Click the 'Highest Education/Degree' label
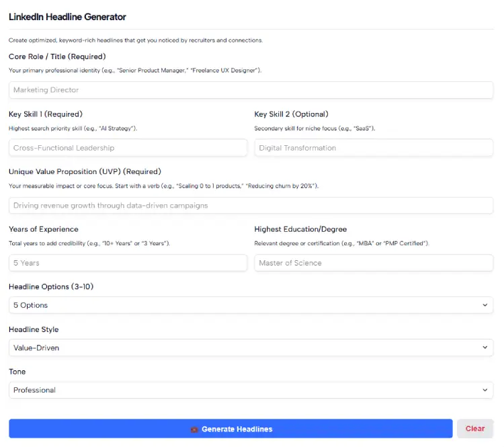The width and height of the screenshot is (504, 447). click(300, 229)
